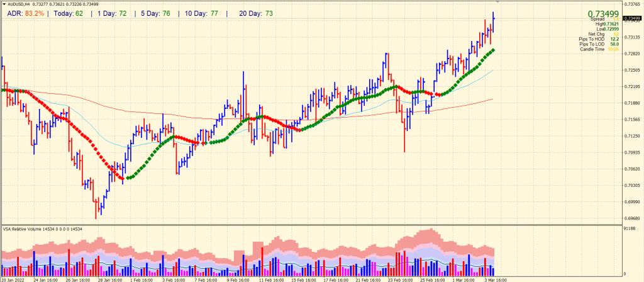Click the 91188 volume scale label
This screenshot has width=644, height=282.
(630, 228)
